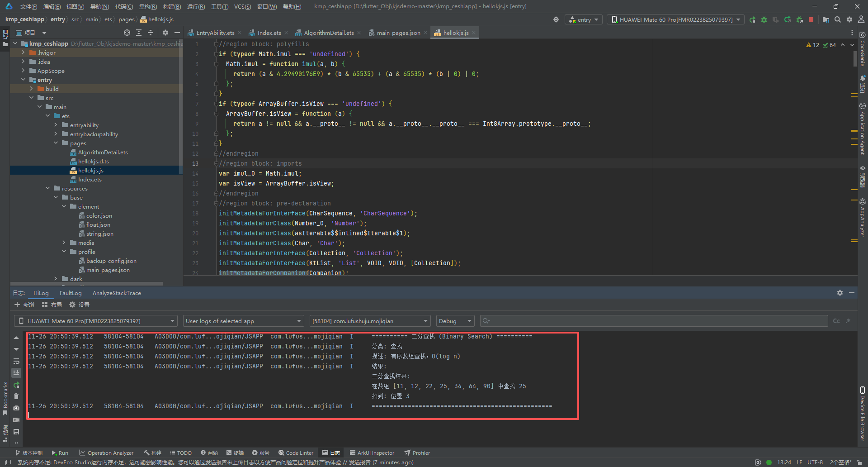Collapse the resources folder
868x467 pixels.
(x=47, y=188)
